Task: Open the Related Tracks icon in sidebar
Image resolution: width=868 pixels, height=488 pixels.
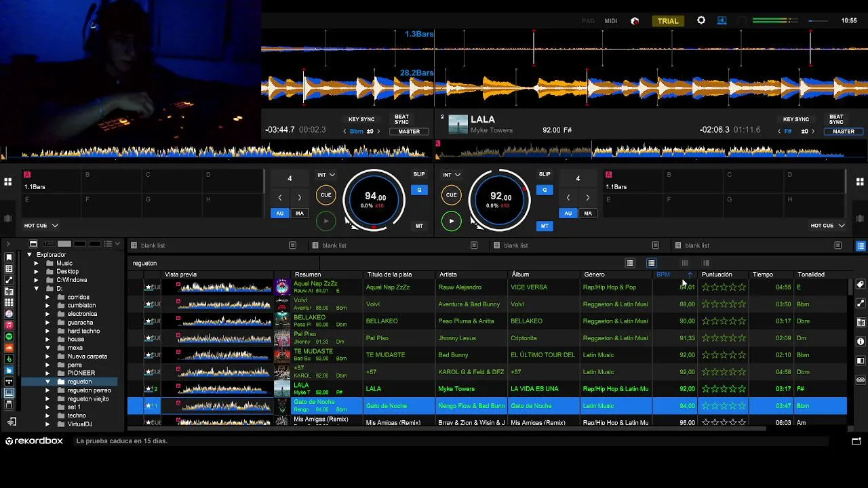Action: [9, 280]
